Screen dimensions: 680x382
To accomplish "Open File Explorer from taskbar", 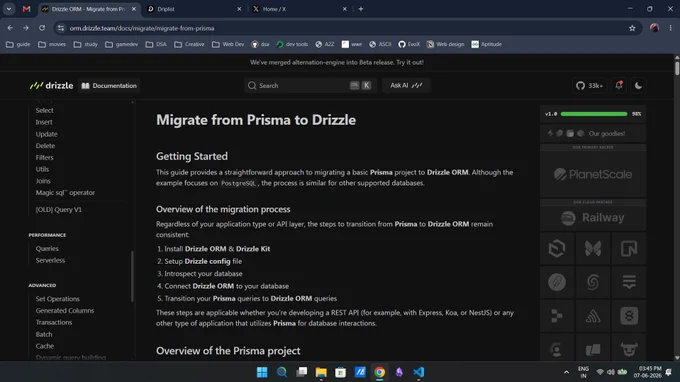I will pos(321,372).
